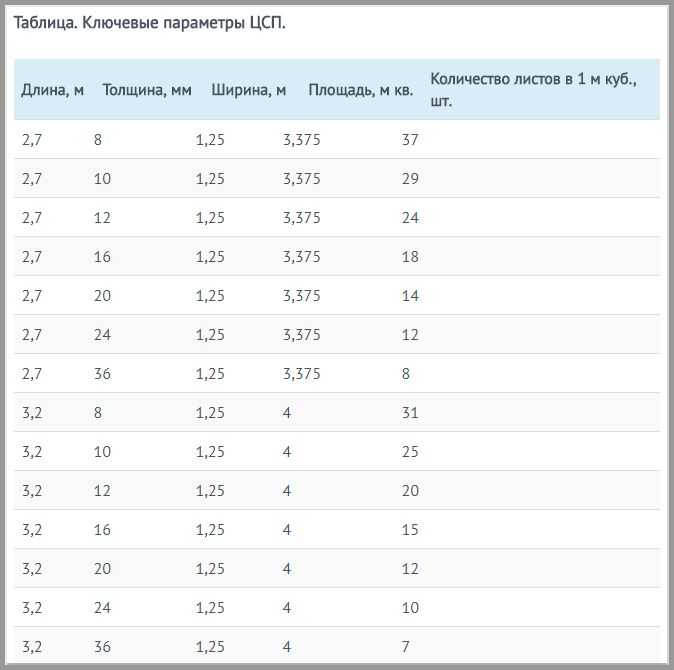674x670 pixels.
Task: Click the "Ширина, м" column header
Action: (248, 90)
